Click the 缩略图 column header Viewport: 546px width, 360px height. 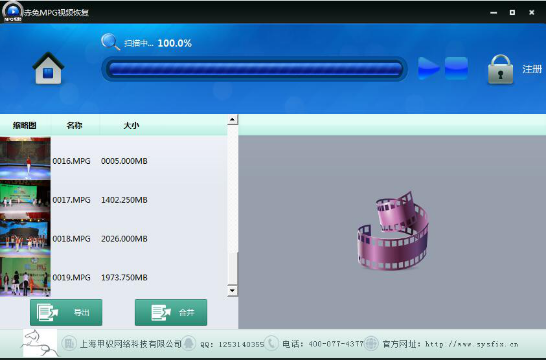pos(25,125)
